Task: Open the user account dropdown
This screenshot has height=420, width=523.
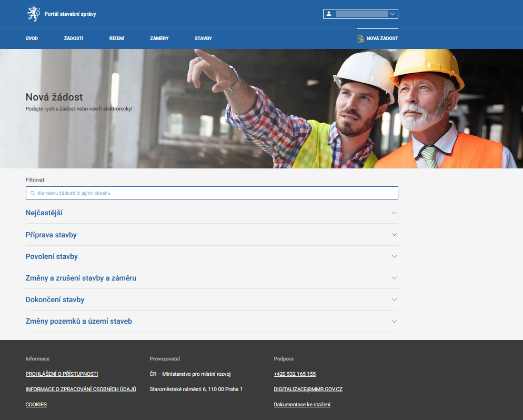Action: (360, 14)
